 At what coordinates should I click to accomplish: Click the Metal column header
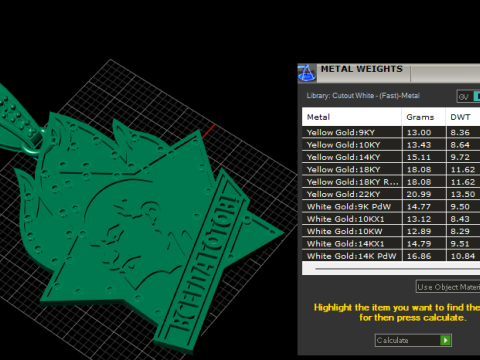tap(352, 117)
